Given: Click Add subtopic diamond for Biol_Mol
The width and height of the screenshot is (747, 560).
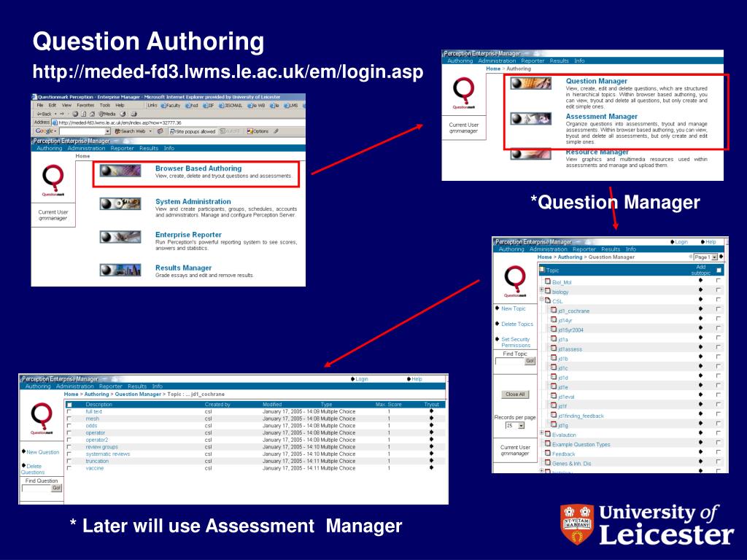Looking at the screenshot, I should click(700, 281).
